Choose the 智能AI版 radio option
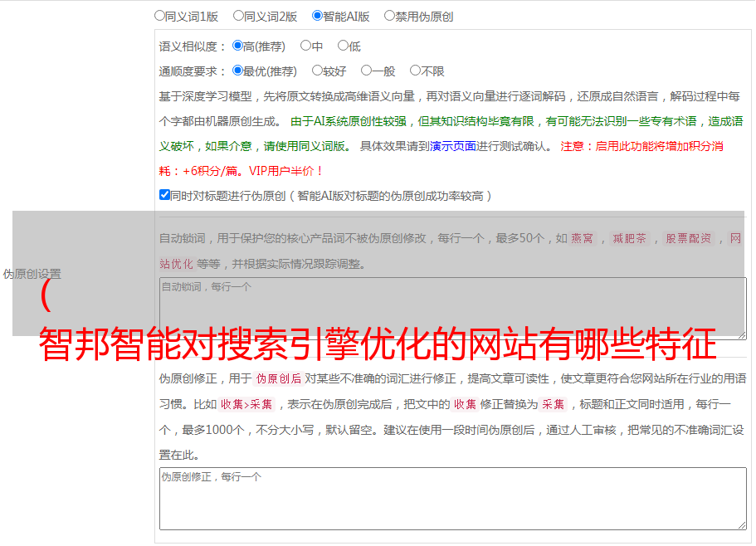This screenshot has height=546, width=756. click(x=317, y=16)
